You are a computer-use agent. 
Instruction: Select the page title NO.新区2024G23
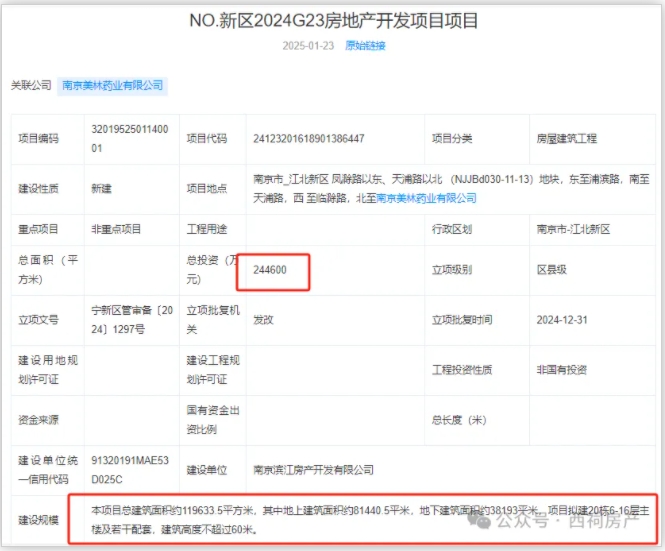333,20
